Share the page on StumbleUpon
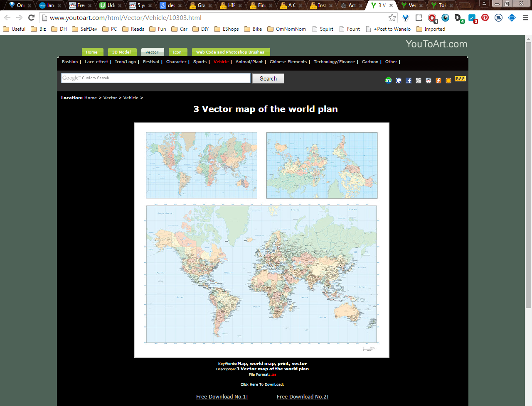Screen dimensions: 532x406 tap(388, 81)
